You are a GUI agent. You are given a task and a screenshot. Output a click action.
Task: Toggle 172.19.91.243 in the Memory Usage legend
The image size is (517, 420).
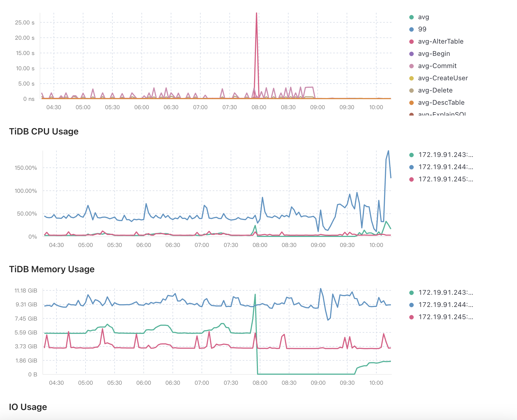pyautogui.click(x=445, y=292)
